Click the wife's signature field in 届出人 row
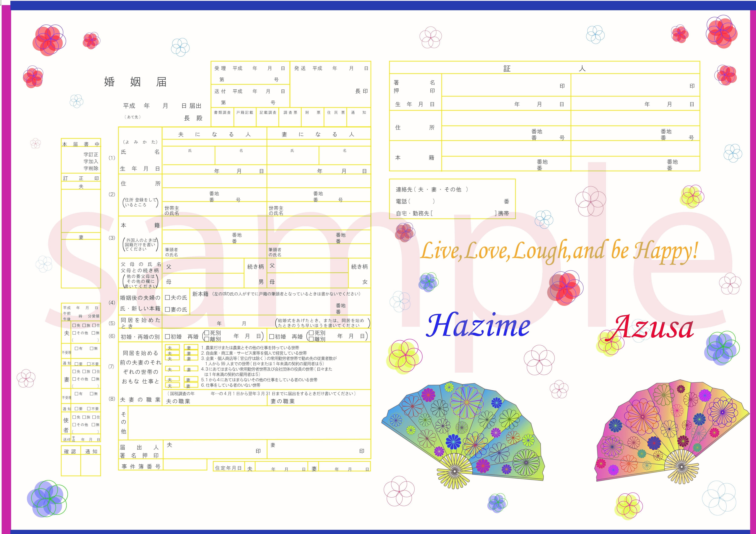Viewport: 756px width, 534px height. [x=319, y=449]
